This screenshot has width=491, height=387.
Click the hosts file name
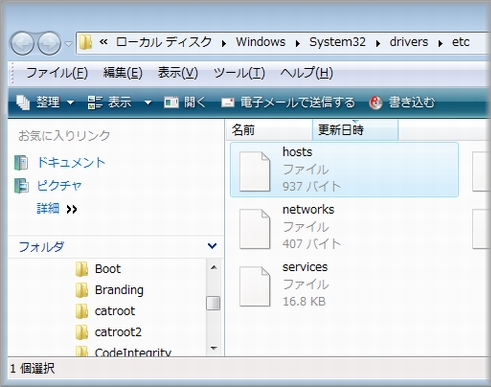[x=297, y=152]
